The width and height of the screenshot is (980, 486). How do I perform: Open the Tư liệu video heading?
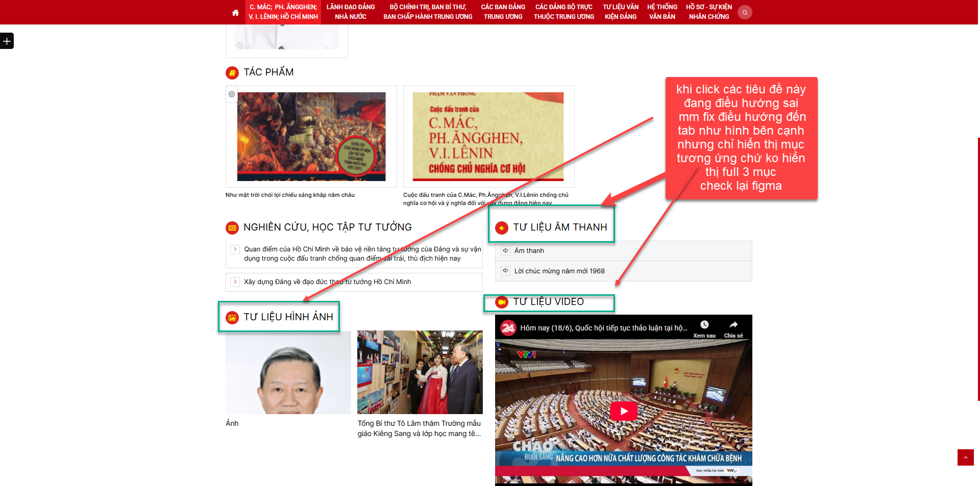tap(548, 301)
